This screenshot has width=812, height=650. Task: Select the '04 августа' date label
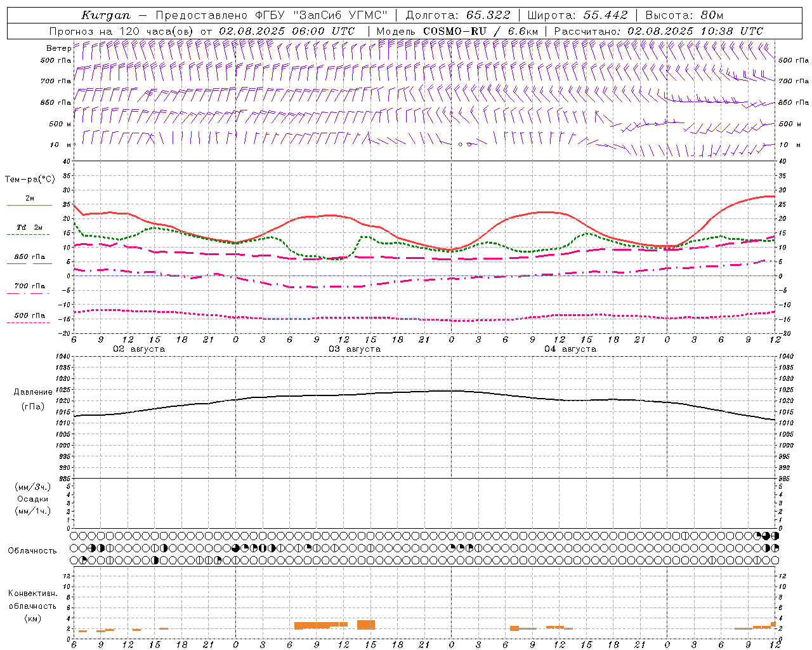(570, 349)
